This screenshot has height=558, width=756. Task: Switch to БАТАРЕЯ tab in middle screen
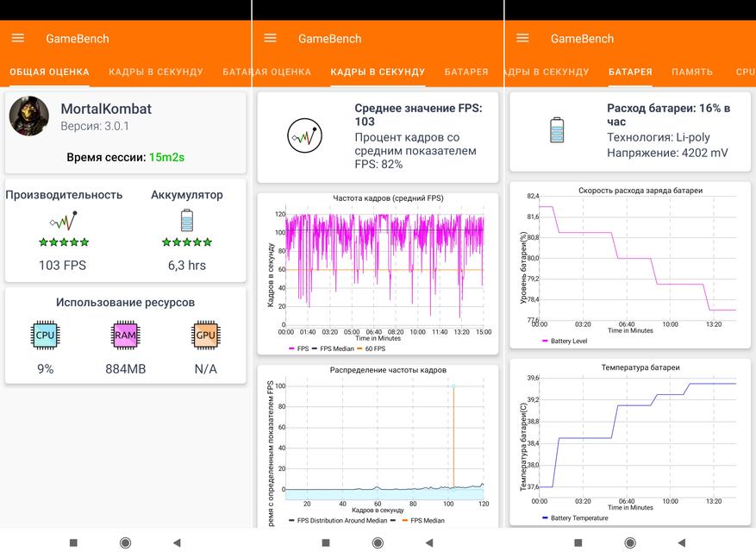pos(466,72)
